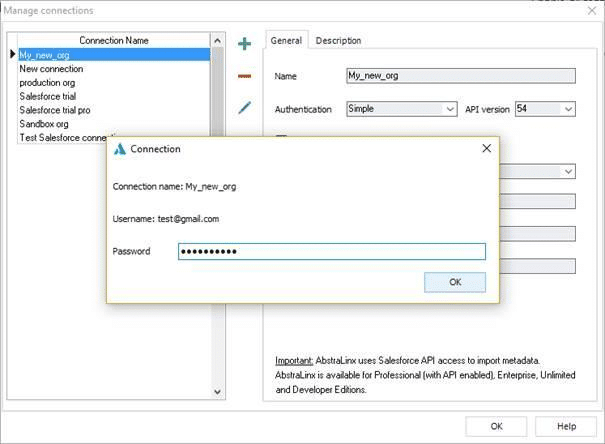Select 'production org' in connection list
This screenshot has width=605, height=444.
(49, 83)
